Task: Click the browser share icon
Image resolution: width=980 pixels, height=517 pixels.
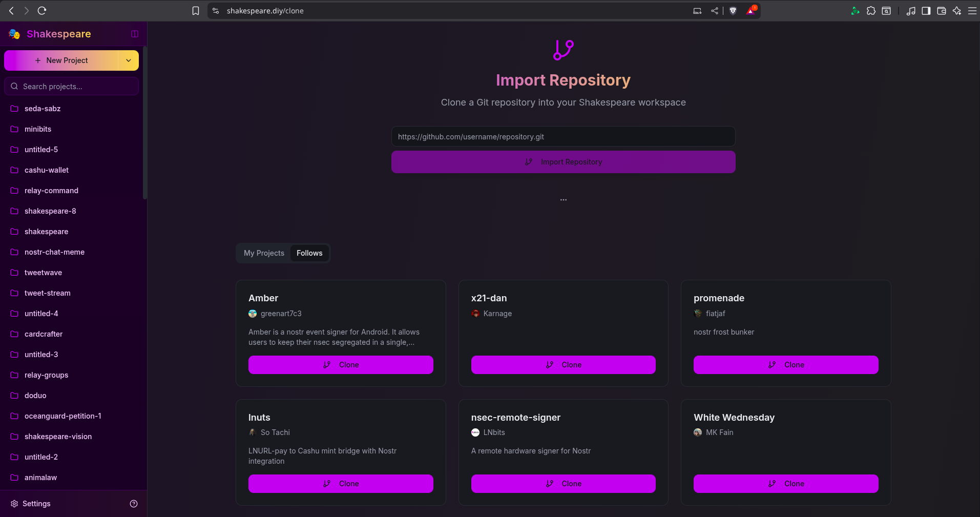Action: [715, 11]
